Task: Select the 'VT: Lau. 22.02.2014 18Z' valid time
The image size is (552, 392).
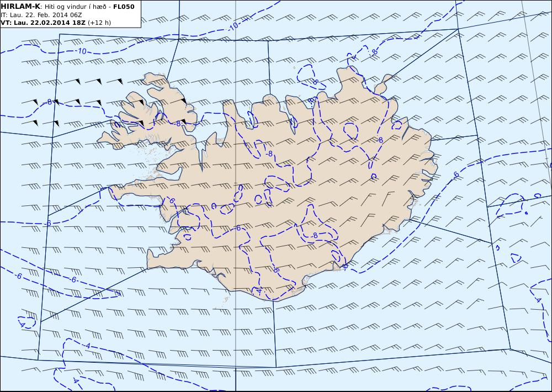Action: coord(43,23)
